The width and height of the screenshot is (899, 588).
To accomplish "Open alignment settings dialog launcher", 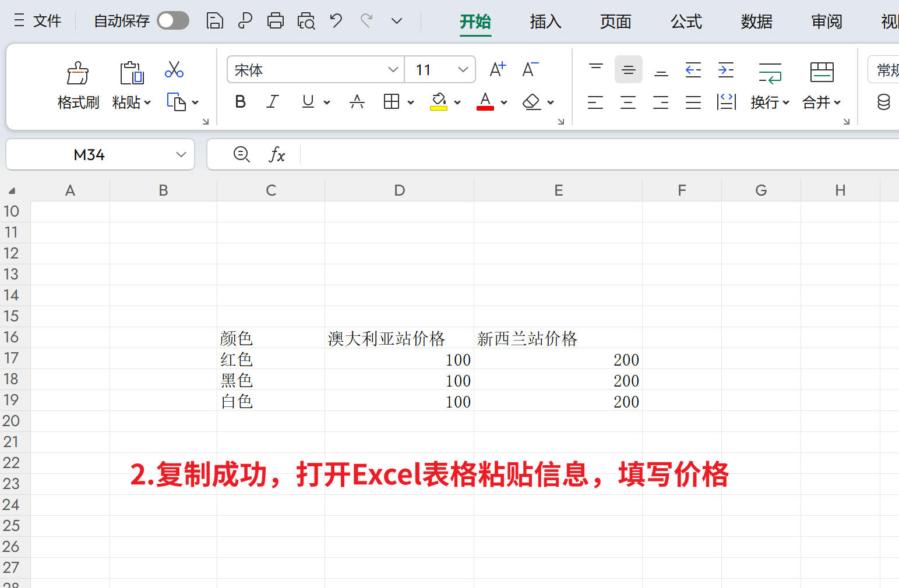I will pos(846,121).
